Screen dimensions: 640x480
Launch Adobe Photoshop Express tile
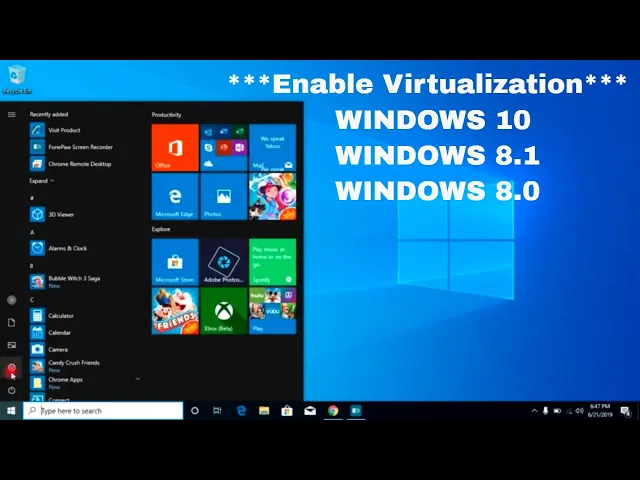[224, 262]
